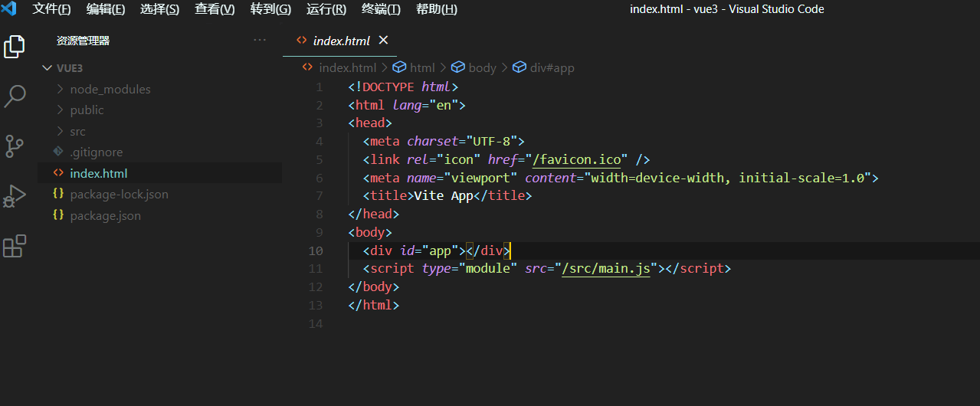Click line number 14 in the gutter
Screen dimensions: 980x406
click(316, 323)
